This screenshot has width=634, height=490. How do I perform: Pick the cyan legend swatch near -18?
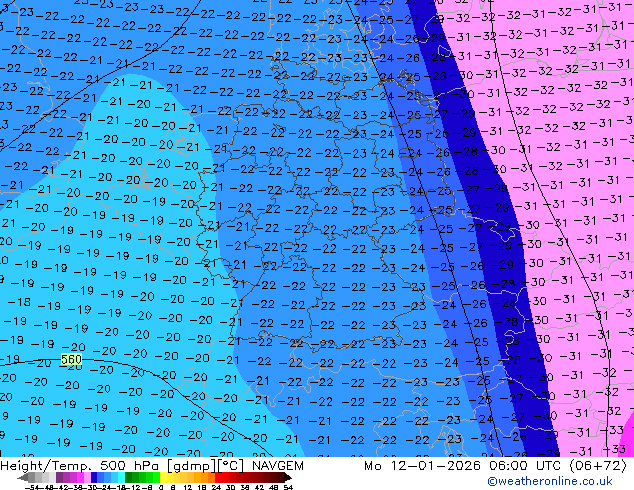pos(121,477)
